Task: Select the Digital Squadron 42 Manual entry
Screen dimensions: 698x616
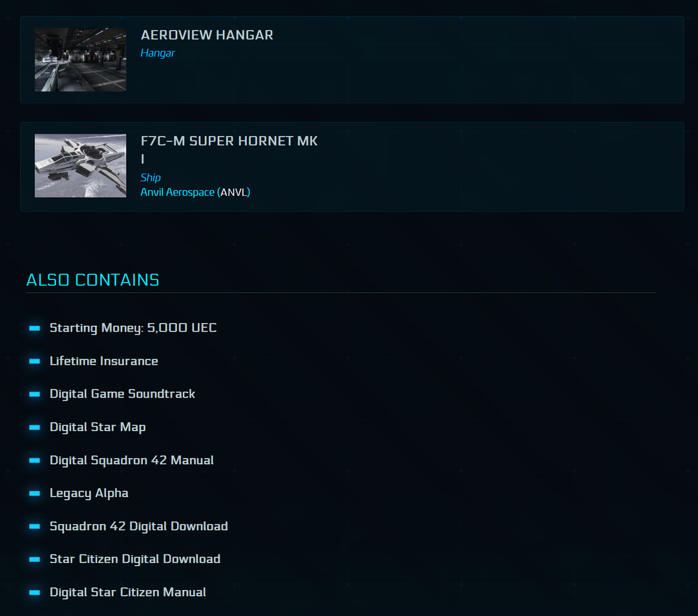Action: (x=132, y=460)
